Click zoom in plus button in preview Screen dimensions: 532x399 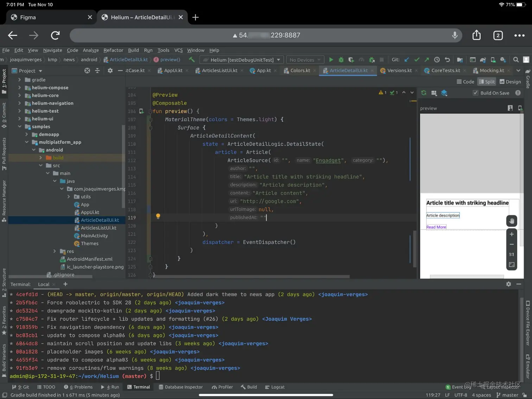click(512, 235)
